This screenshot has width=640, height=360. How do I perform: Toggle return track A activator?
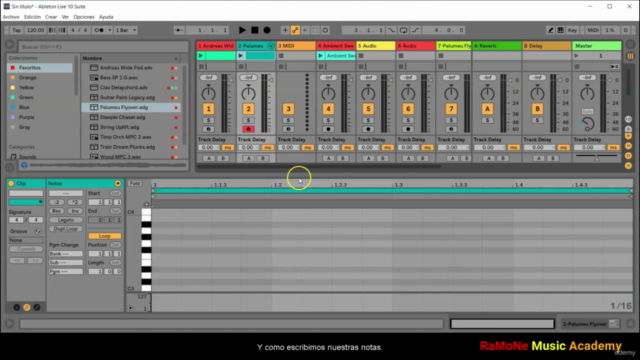(x=487, y=109)
